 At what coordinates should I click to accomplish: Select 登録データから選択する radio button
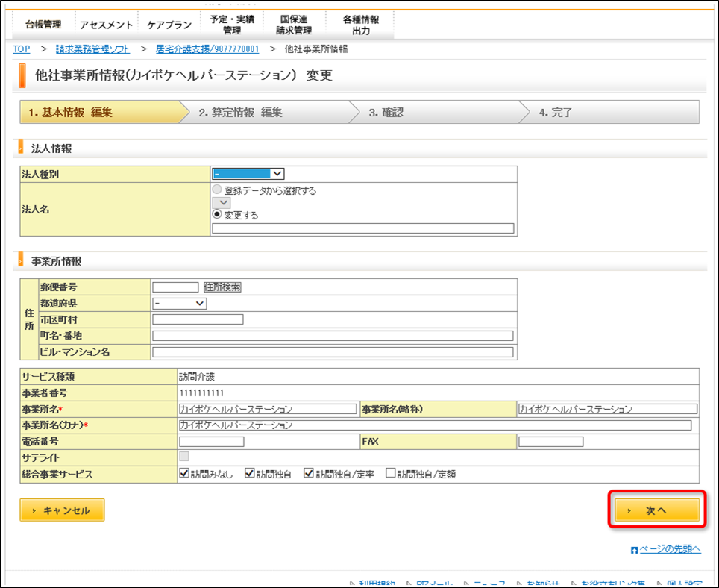point(217,190)
